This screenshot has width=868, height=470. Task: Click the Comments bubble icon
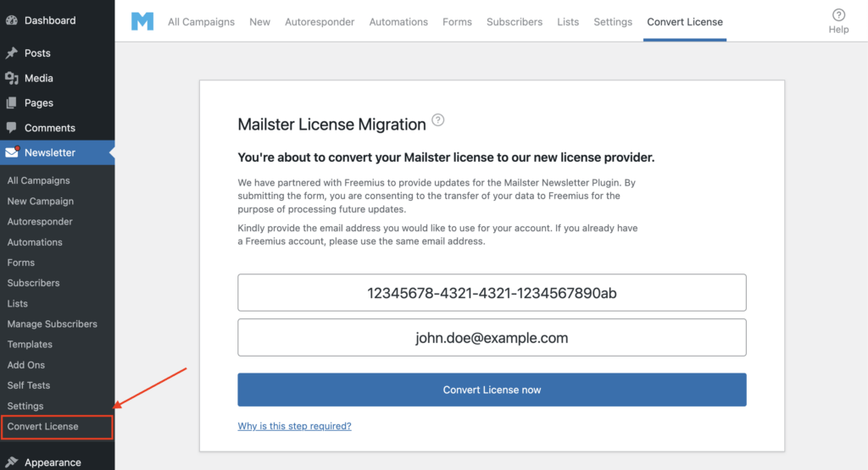pyautogui.click(x=12, y=128)
